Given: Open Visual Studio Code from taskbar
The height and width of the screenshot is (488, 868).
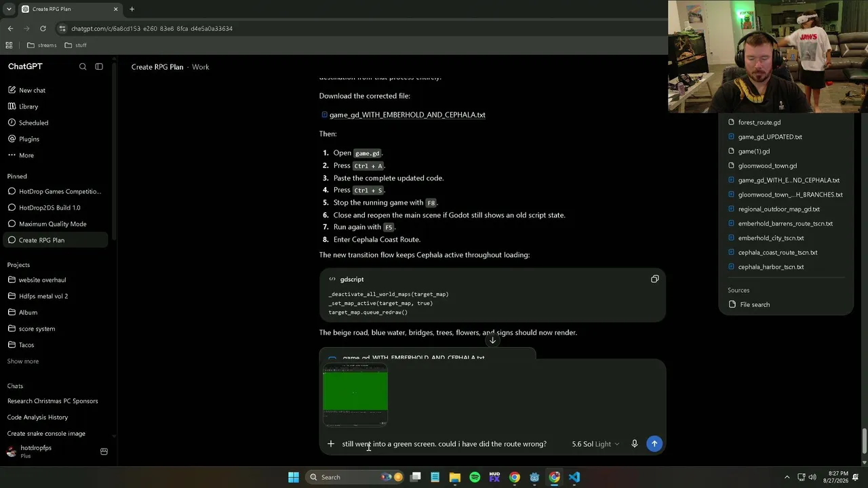Looking at the screenshot, I should [x=574, y=477].
